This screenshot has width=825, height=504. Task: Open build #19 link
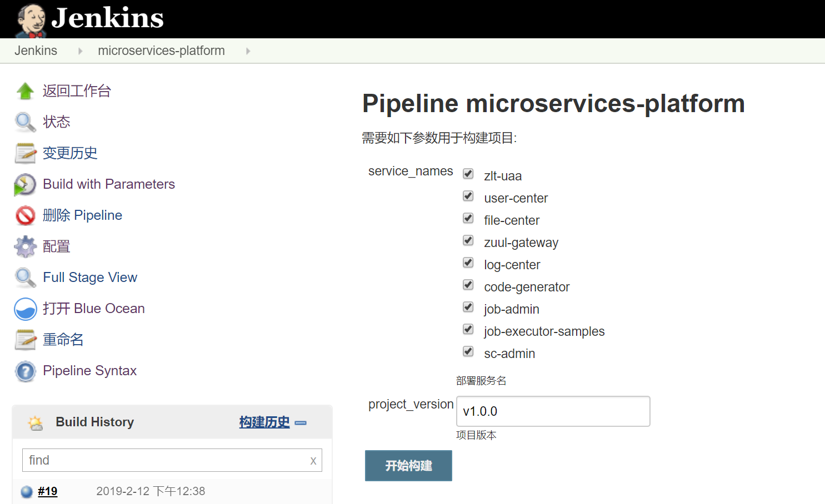point(48,491)
